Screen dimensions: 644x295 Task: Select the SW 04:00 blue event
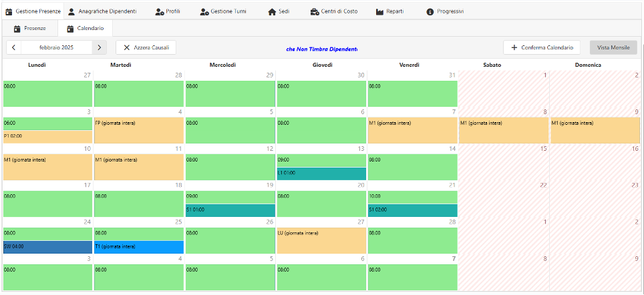click(x=47, y=247)
